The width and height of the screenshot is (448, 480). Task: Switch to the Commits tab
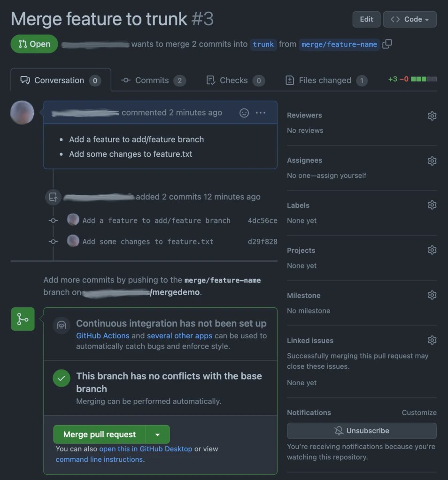(x=153, y=80)
